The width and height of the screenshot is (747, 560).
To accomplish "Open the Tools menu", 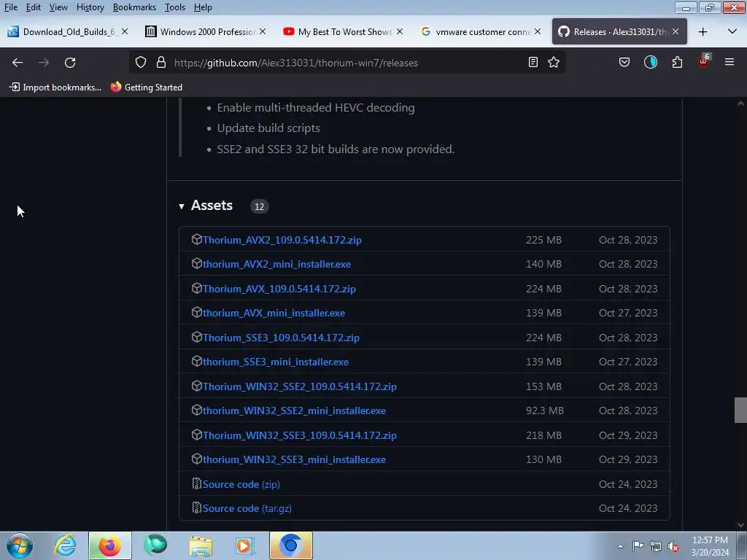I will tap(175, 7).
